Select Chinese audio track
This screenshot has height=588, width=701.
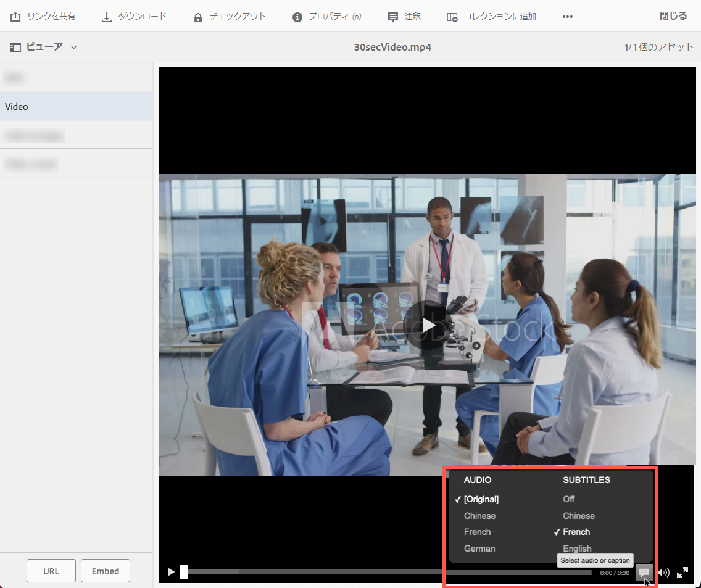pyautogui.click(x=479, y=516)
